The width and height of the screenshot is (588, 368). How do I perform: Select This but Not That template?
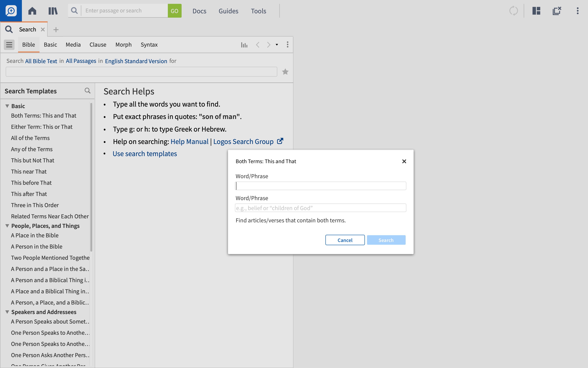33,160
